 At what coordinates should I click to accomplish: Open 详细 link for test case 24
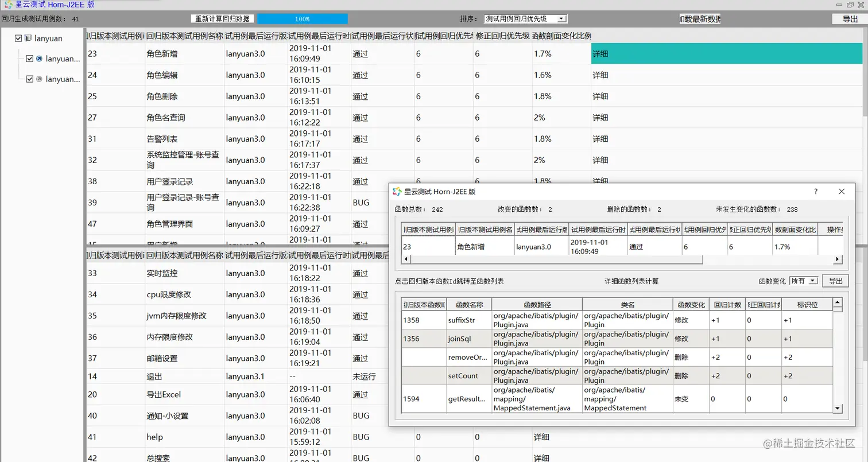coord(600,75)
